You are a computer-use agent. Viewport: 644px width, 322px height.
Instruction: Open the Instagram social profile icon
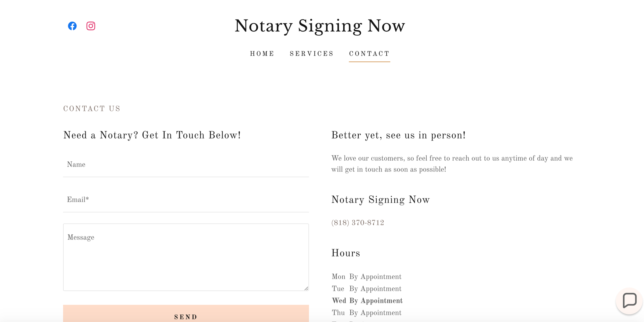[91, 26]
